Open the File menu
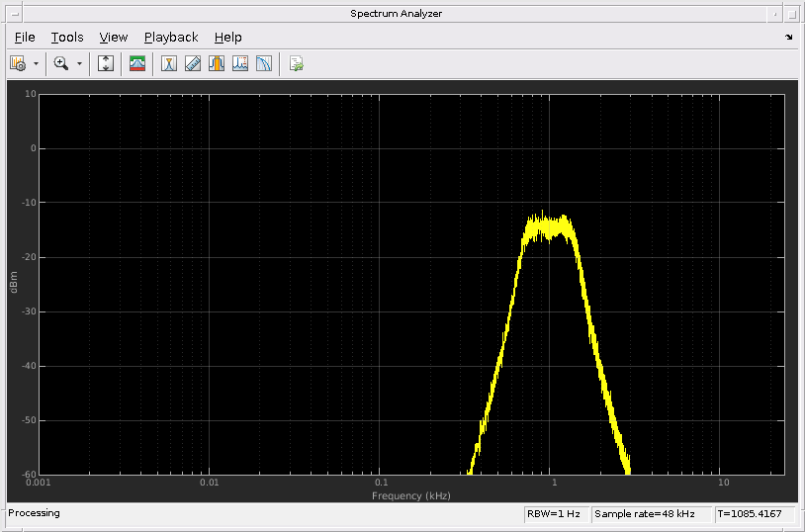This screenshot has width=805, height=532. click(25, 38)
